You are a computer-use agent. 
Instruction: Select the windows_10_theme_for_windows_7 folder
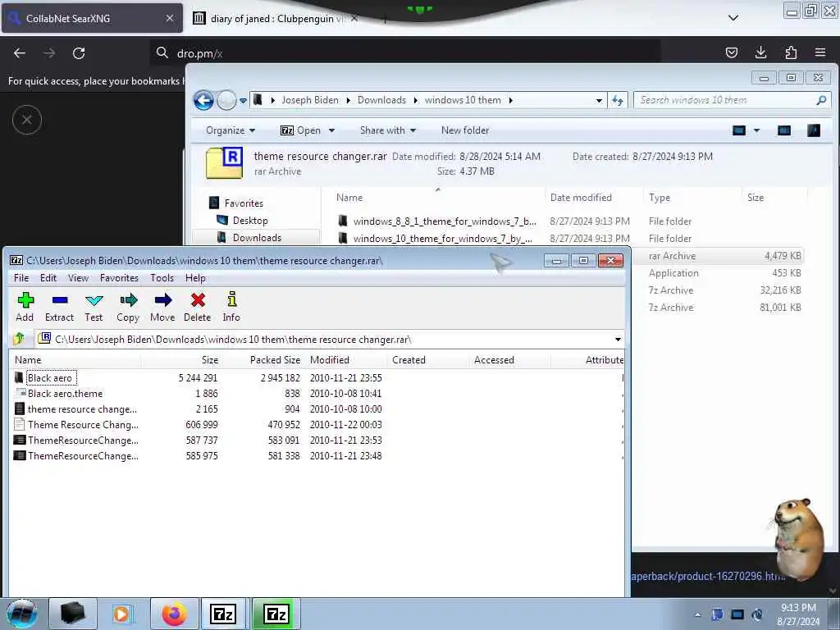coord(436,239)
